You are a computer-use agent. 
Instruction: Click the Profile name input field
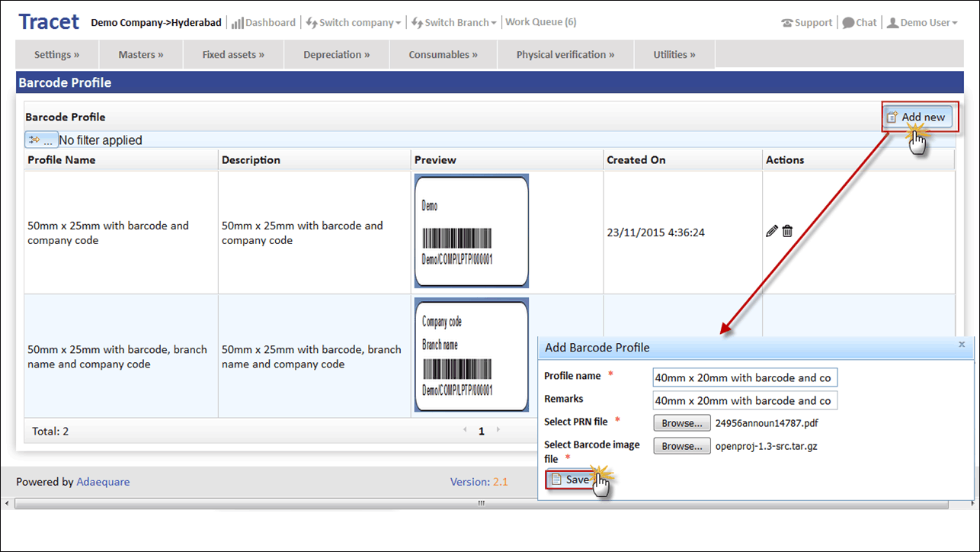[745, 377]
